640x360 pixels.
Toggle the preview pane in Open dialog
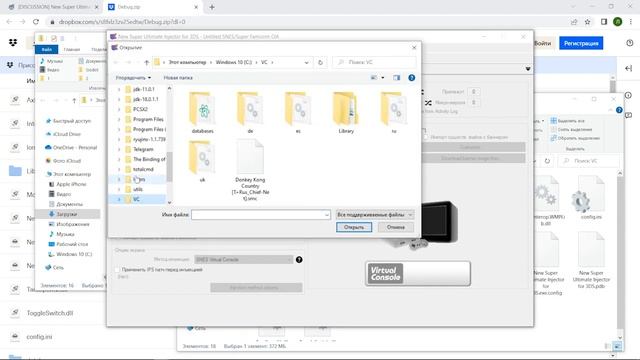coord(396,78)
